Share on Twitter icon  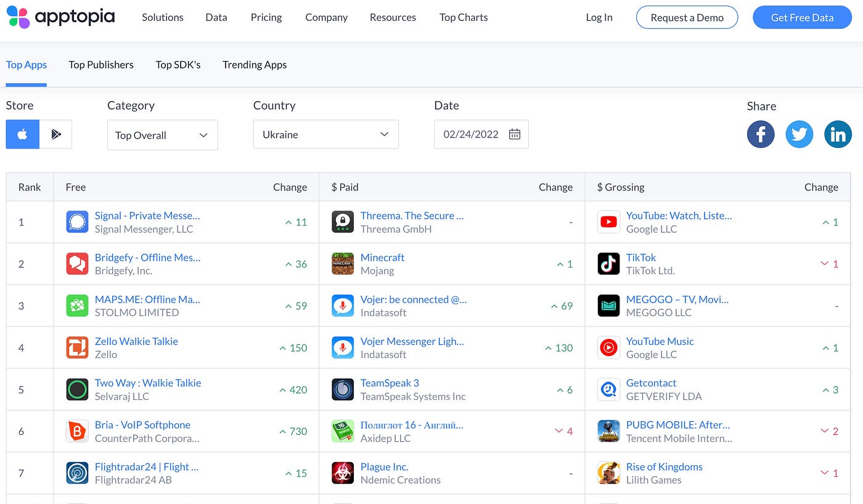click(x=800, y=134)
